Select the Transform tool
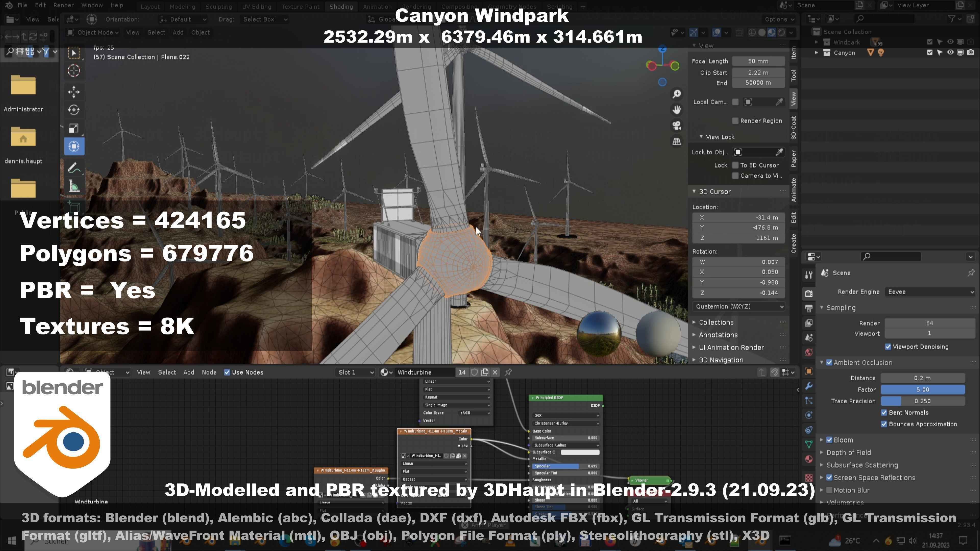The width and height of the screenshot is (980, 551). (74, 146)
